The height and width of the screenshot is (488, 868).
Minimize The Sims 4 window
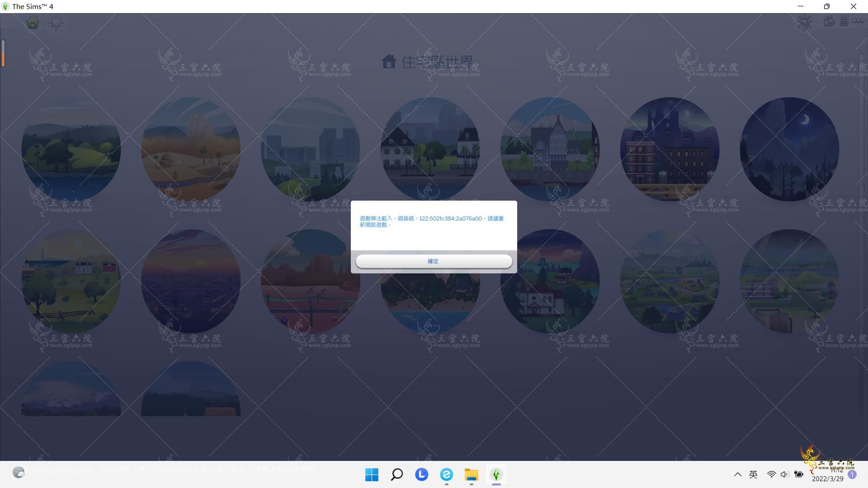pos(801,6)
